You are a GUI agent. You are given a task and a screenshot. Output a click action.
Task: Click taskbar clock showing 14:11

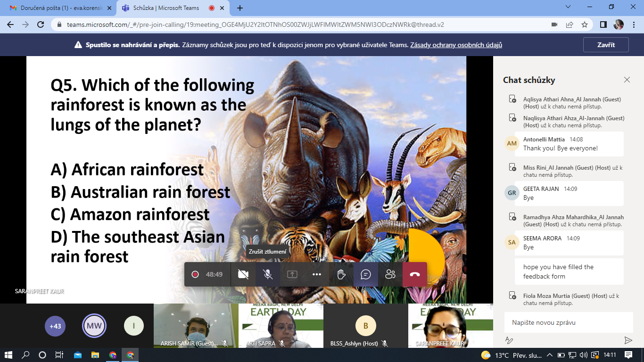610,355
